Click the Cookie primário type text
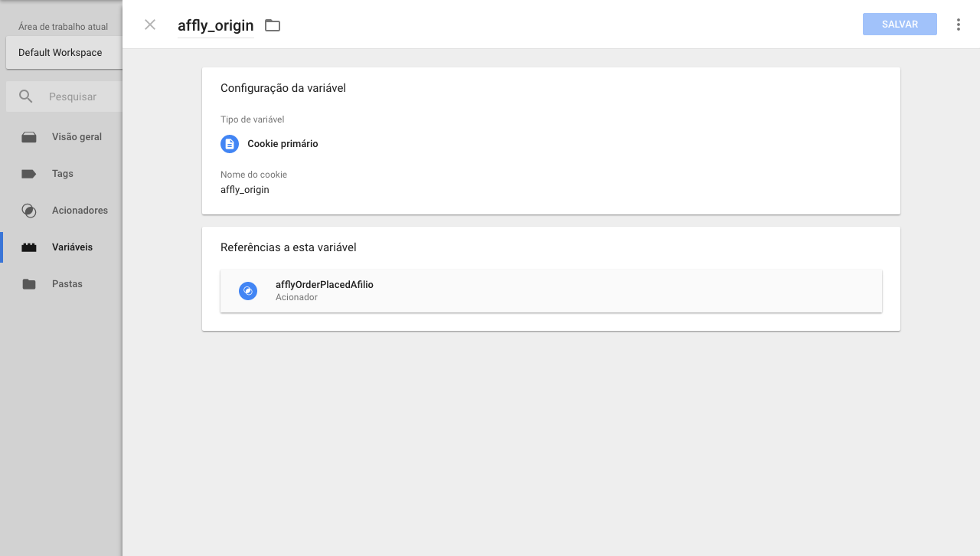The image size is (980, 556). click(283, 144)
